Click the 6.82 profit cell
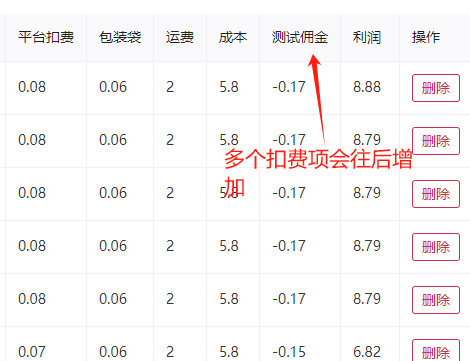Image resolution: width=470 pixels, height=361 pixels. tap(367, 352)
